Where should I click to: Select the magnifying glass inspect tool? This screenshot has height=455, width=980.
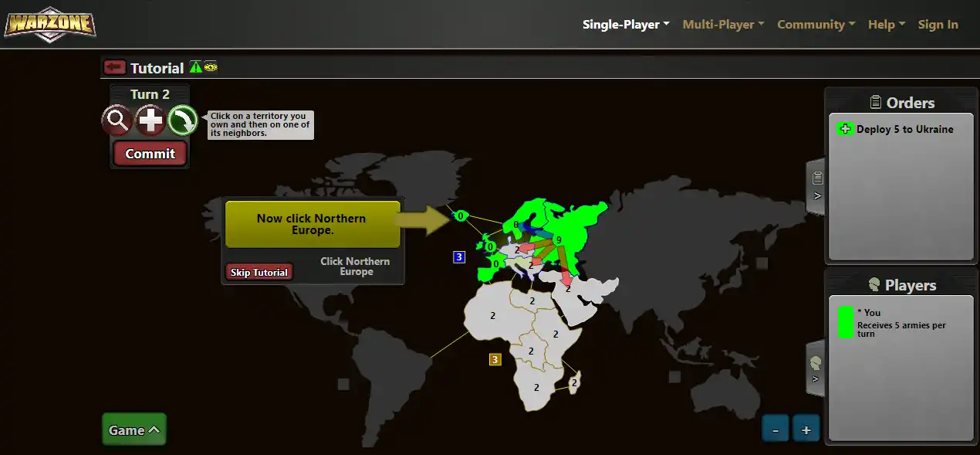tap(117, 121)
